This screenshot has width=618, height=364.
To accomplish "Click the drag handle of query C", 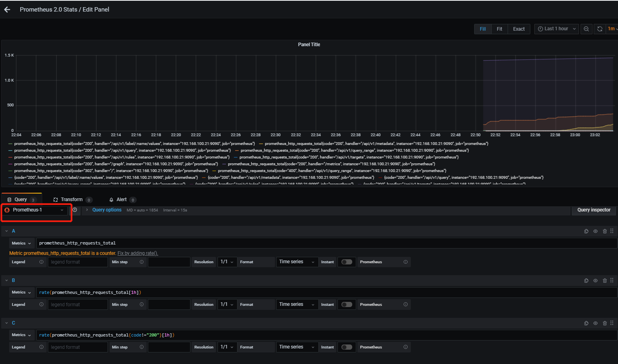I will [612, 323].
